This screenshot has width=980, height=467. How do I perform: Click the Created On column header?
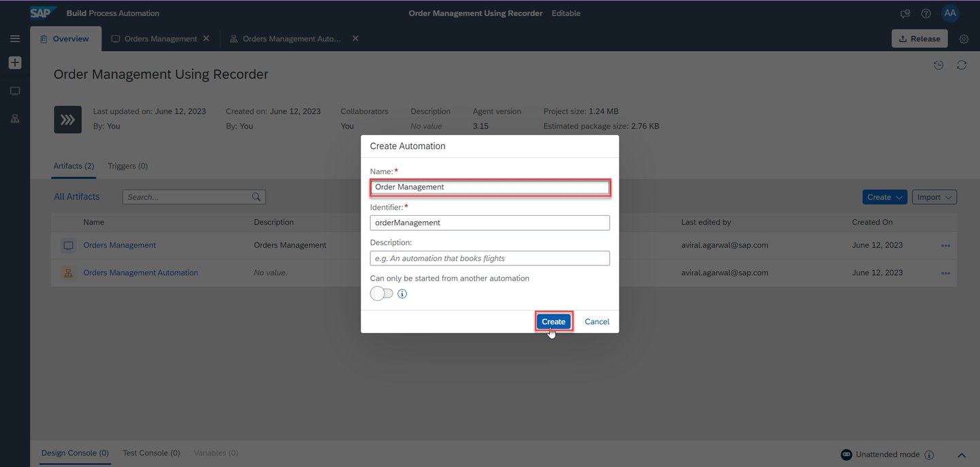coord(872,222)
